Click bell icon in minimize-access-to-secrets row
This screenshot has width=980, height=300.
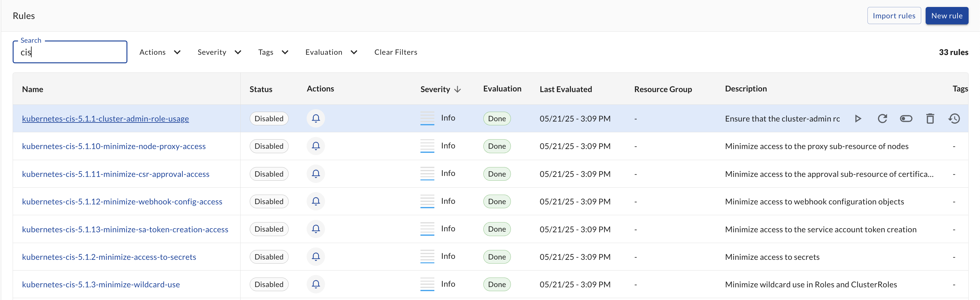tap(316, 257)
